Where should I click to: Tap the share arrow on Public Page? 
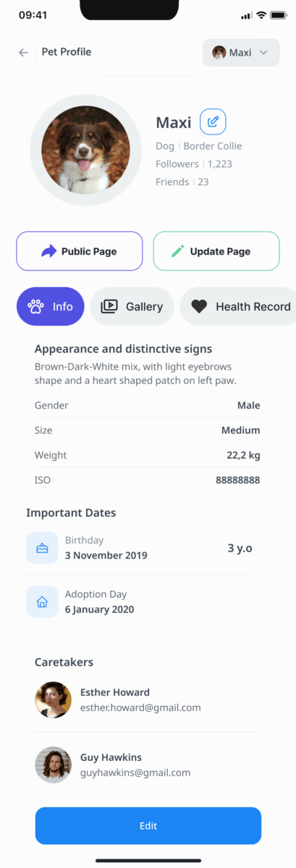48,252
